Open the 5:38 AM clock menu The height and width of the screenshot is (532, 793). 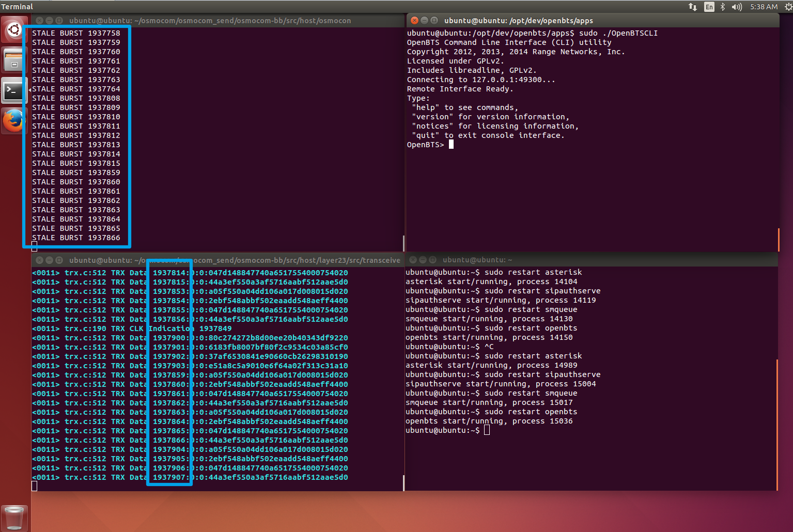coord(764,7)
